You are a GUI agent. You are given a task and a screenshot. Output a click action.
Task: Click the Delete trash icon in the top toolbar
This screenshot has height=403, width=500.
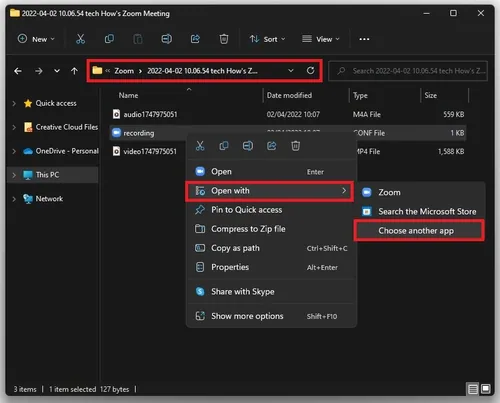(x=224, y=39)
